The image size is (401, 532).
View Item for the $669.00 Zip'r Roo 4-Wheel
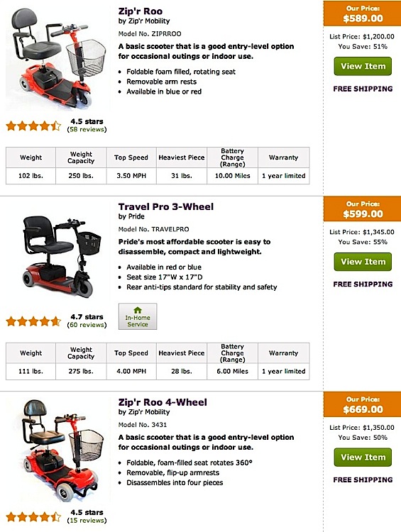(x=363, y=457)
